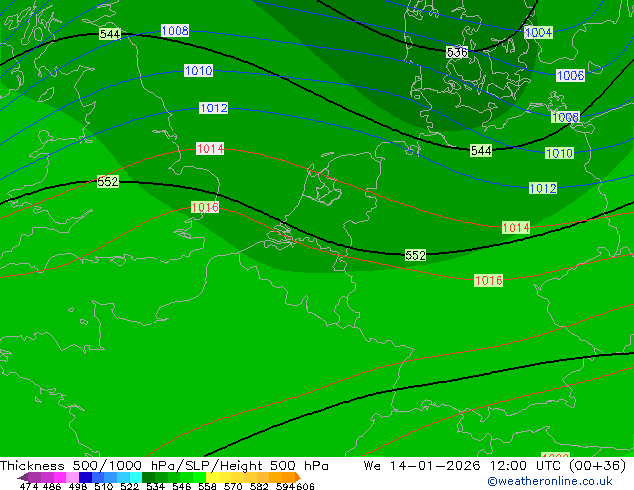Click the legend value 486

coord(52,486)
